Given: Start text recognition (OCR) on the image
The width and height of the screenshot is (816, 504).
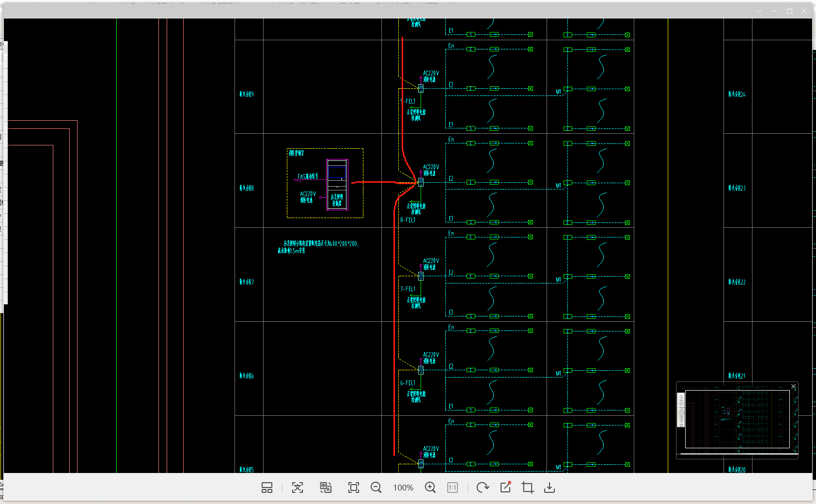Looking at the screenshot, I should tap(298, 488).
